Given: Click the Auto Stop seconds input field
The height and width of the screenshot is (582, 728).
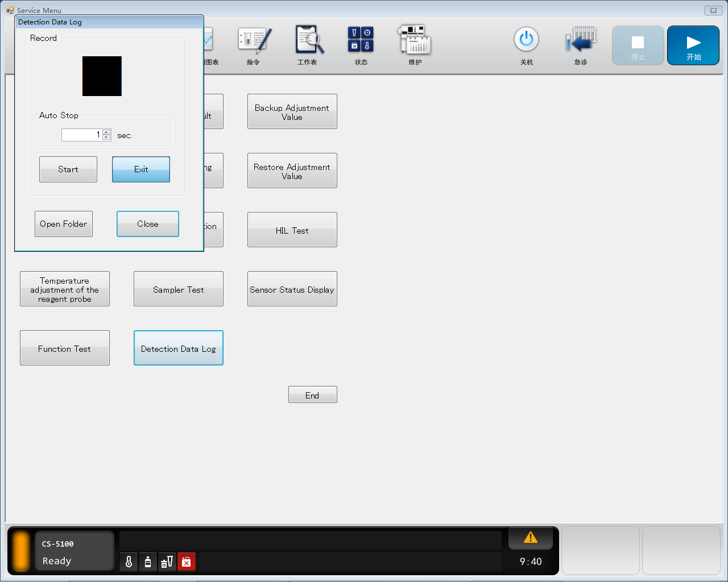Looking at the screenshot, I should tap(81, 135).
